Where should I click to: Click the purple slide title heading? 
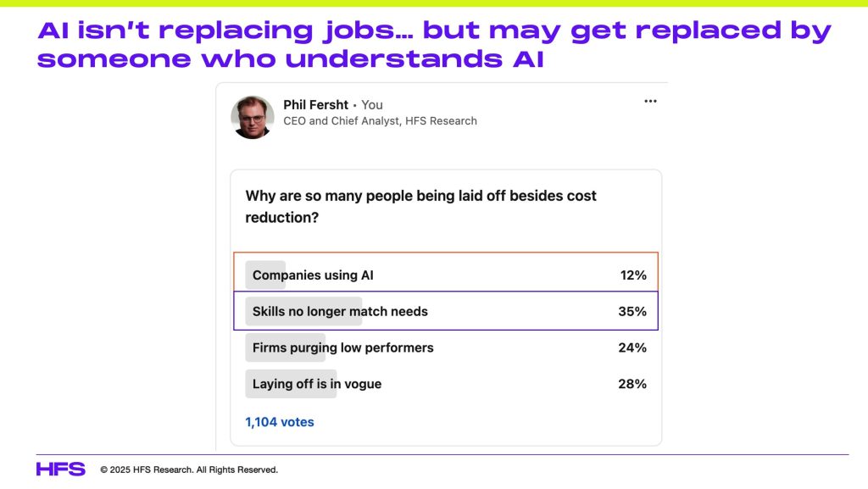point(434,44)
